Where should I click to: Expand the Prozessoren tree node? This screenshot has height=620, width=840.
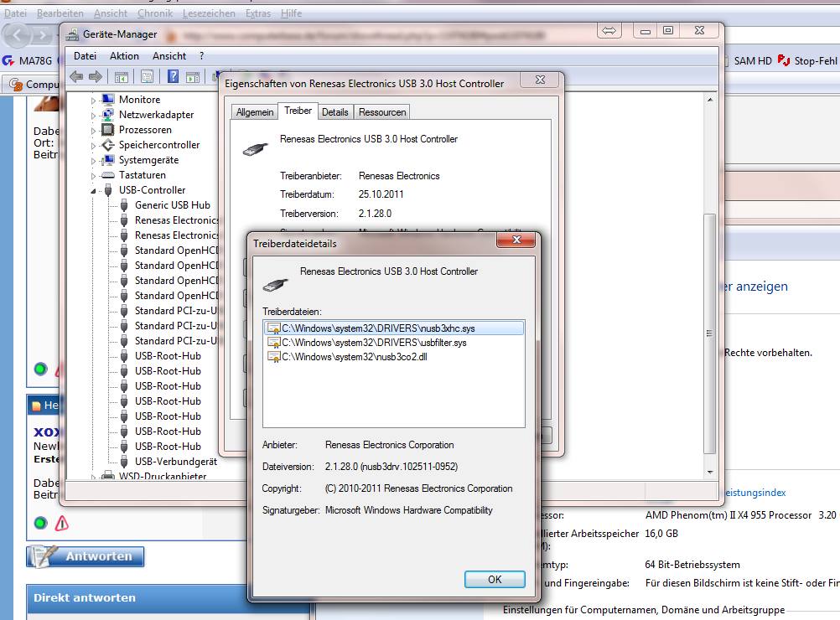click(x=93, y=130)
